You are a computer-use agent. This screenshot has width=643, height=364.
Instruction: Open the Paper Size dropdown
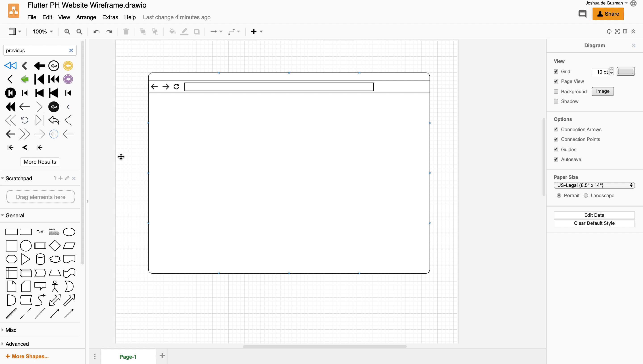[594, 185]
